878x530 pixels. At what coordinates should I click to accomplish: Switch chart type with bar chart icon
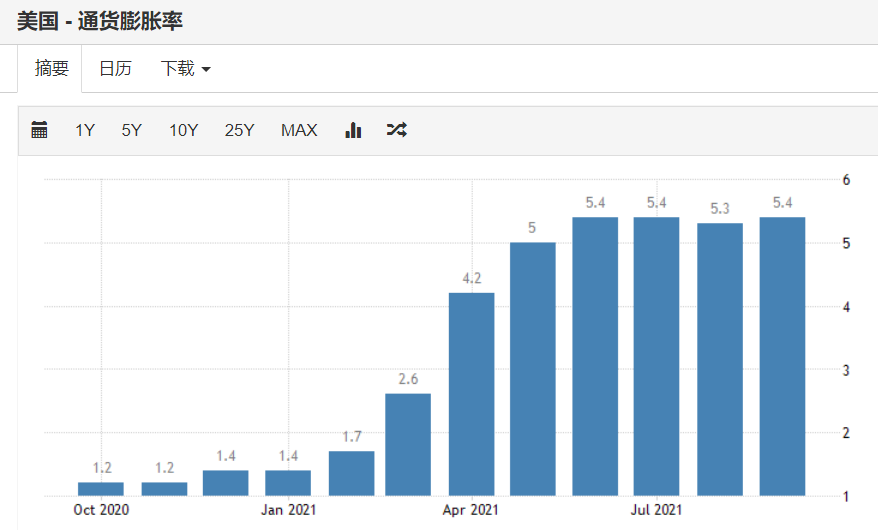pos(353,130)
